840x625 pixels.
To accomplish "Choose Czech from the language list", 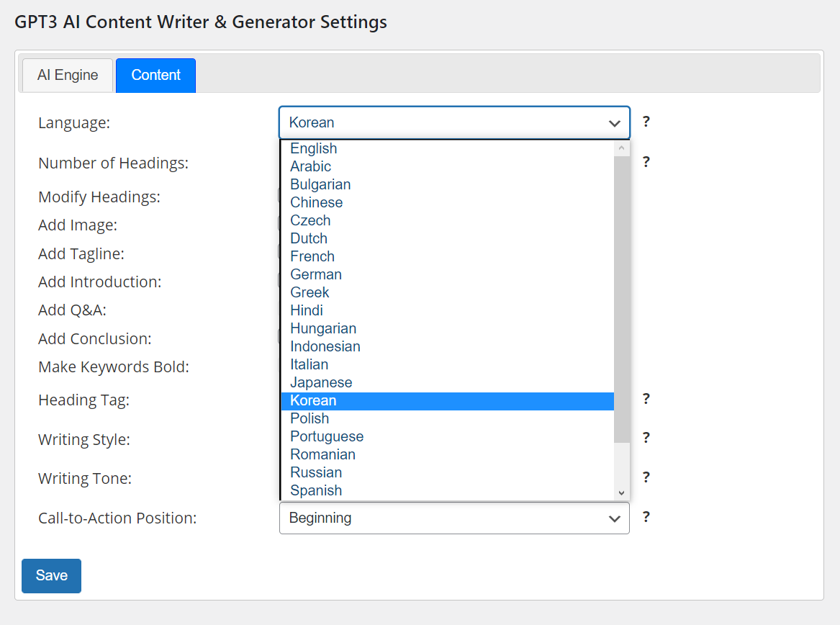I will [x=447, y=220].
